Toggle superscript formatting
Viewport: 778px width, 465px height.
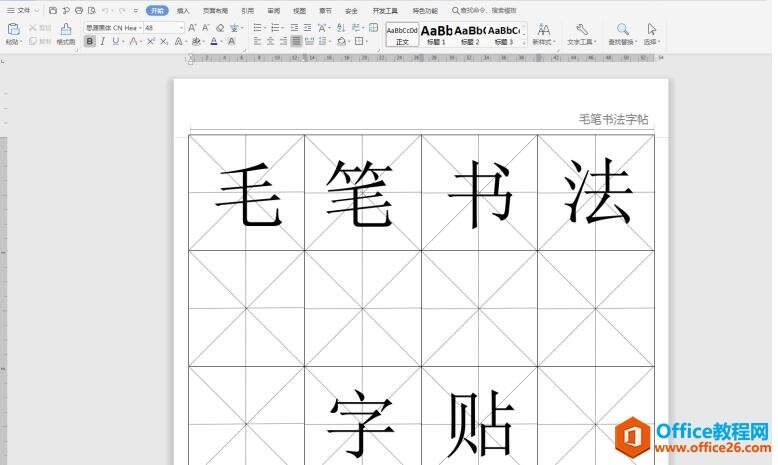tap(151, 42)
